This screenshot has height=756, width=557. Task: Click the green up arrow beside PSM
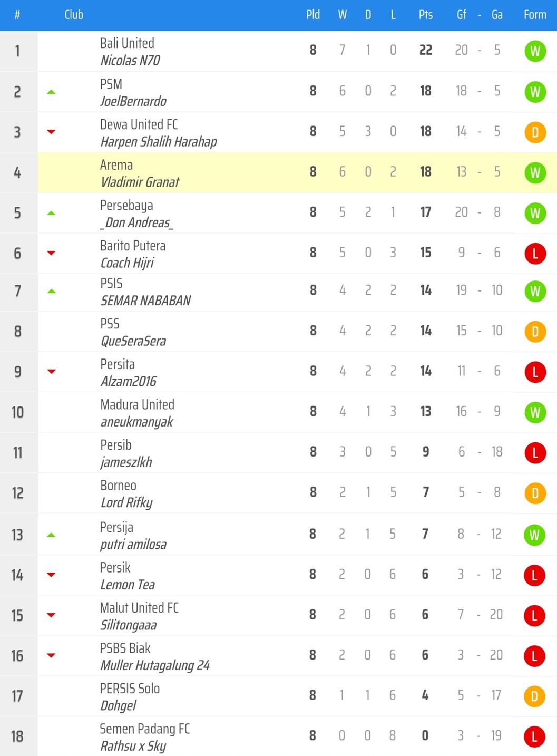pyautogui.click(x=51, y=92)
